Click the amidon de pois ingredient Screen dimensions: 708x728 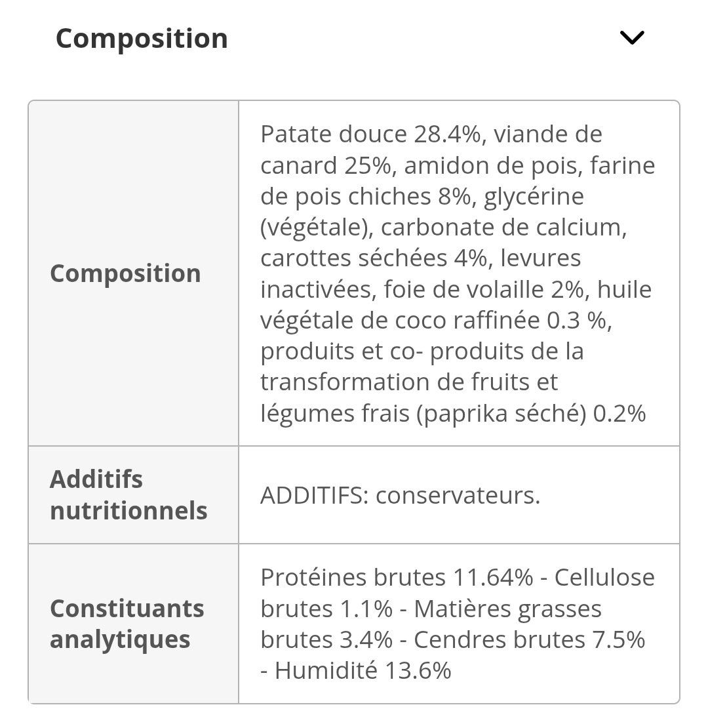492,165
